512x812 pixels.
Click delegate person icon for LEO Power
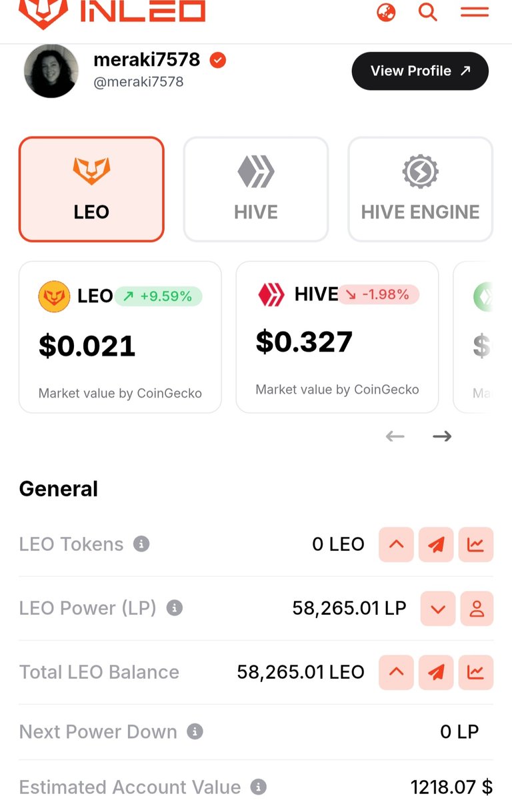tap(477, 608)
